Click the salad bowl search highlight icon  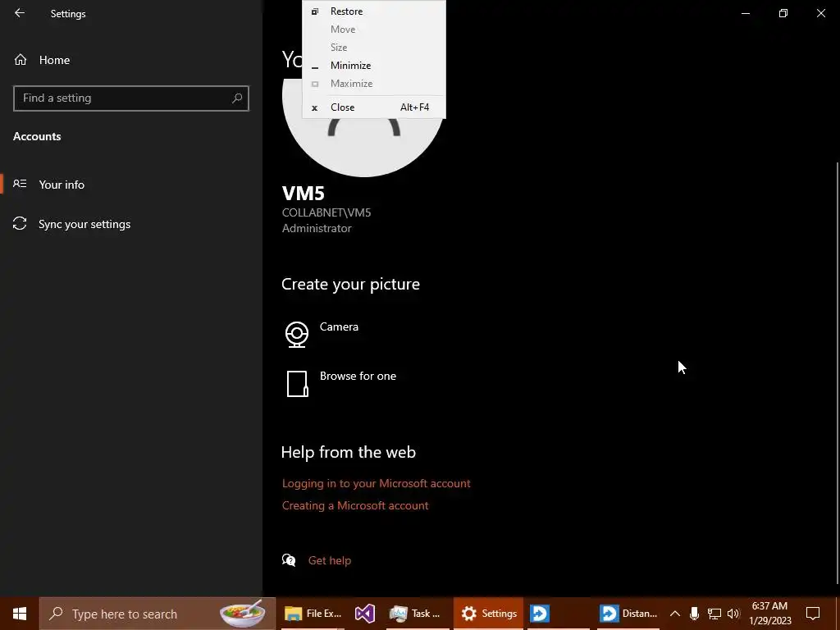point(243,614)
